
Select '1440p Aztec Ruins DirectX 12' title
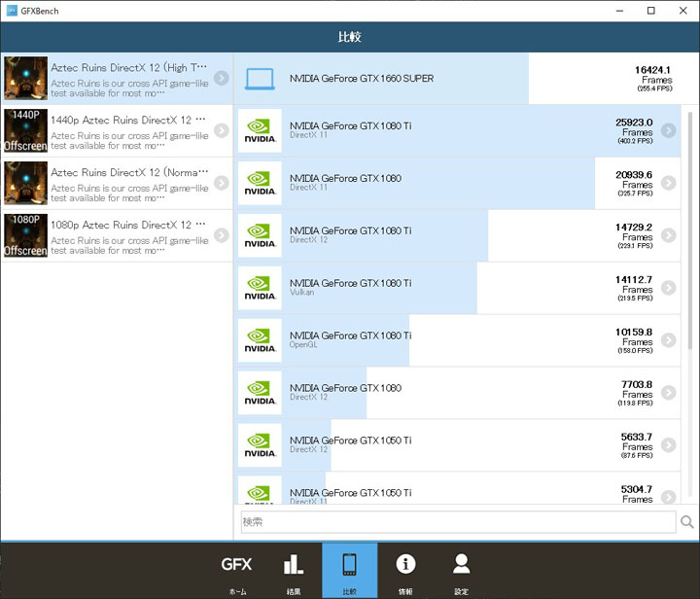pyautogui.click(x=127, y=120)
